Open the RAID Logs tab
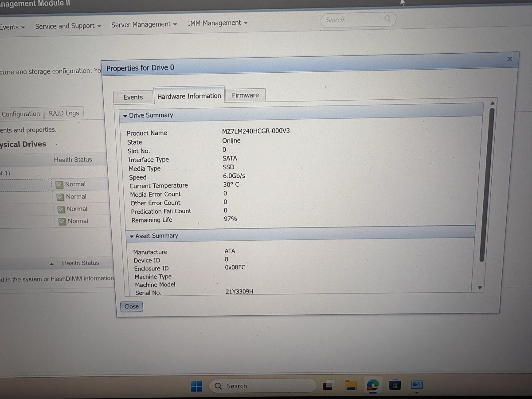 click(x=64, y=113)
